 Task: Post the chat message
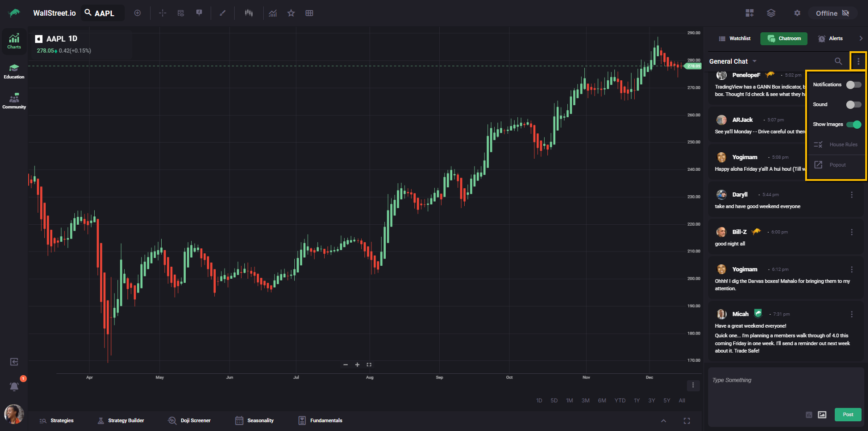848,414
